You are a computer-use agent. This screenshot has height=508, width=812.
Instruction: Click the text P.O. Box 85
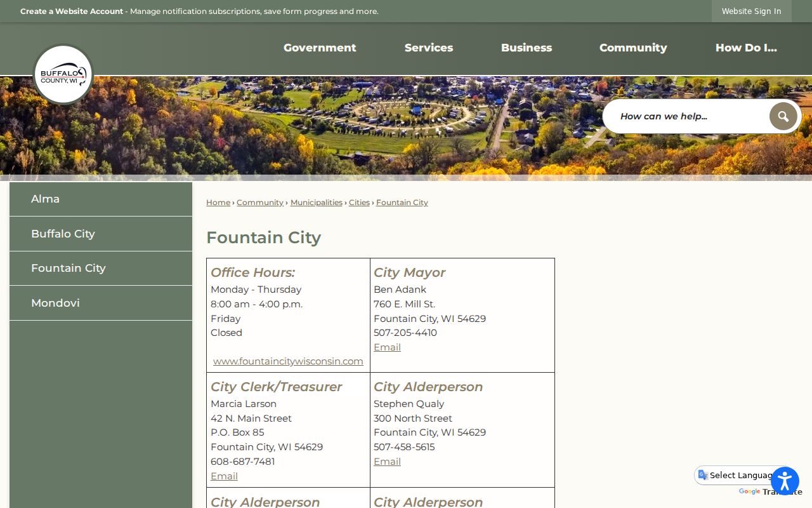(237, 432)
